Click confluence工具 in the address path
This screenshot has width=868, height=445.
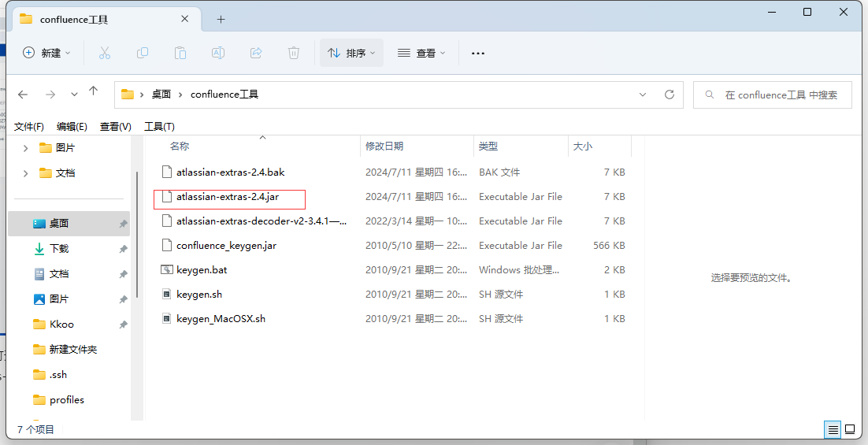[x=224, y=94]
